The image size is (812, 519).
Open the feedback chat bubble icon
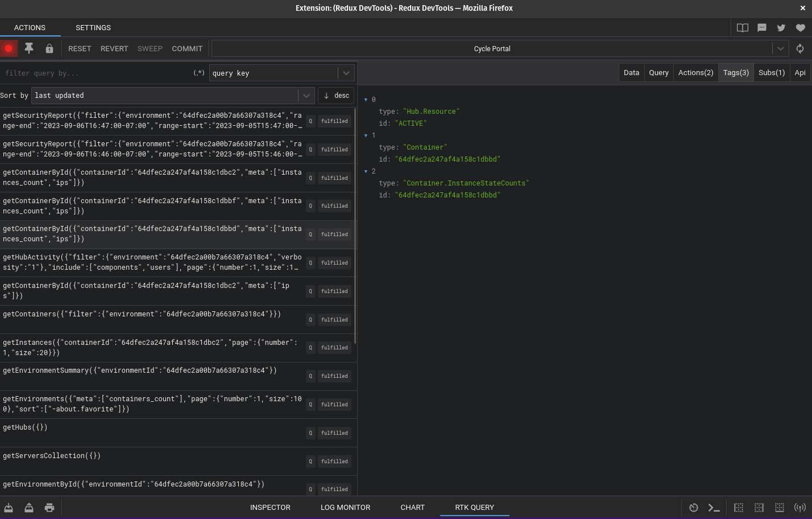click(762, 28)
